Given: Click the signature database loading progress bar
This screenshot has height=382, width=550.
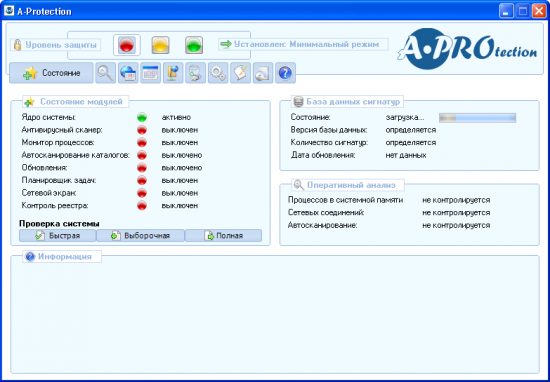Looking at the screenshot, I should coord(477,118).
